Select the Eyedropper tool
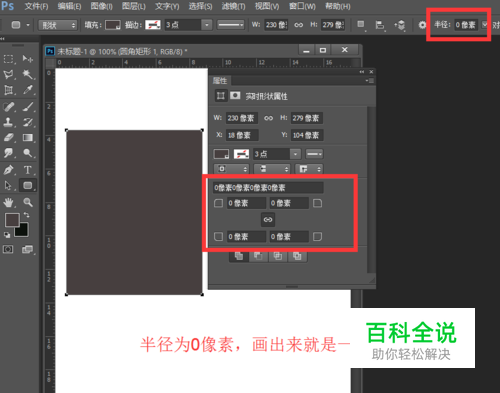500x393 pixels. [28, 90]
